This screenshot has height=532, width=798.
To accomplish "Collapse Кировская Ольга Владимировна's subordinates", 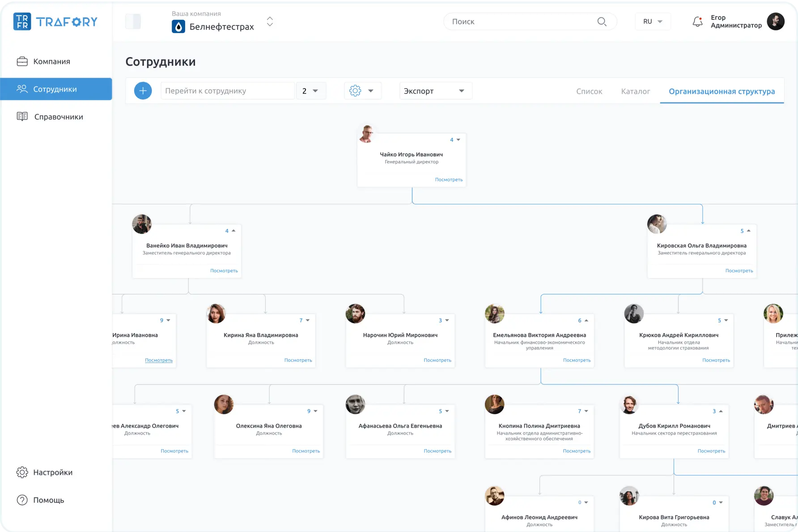I will pyautogui.click(x=746, y=231).
